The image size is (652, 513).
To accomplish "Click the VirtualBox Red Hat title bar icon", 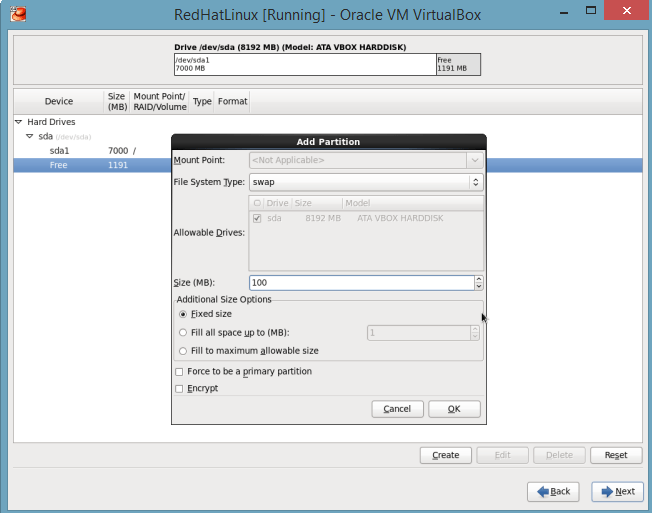I will [18, 14].
